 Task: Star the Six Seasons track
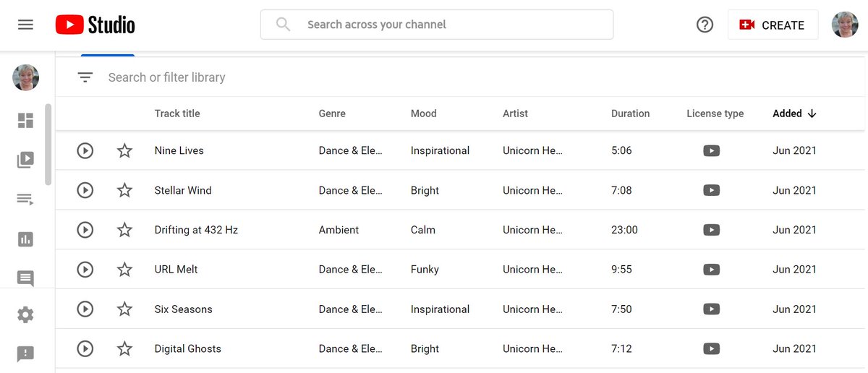pyautogui.click(x=124, y=309)
